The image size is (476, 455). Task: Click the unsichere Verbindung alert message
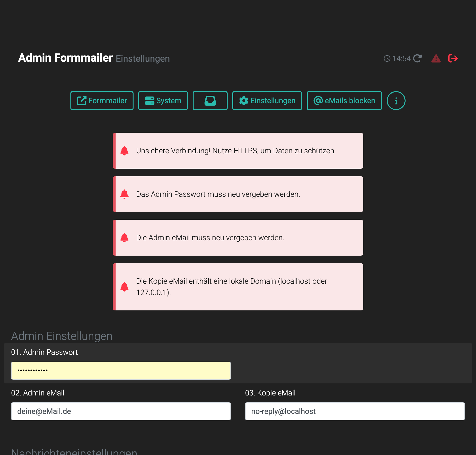(236, 151)
